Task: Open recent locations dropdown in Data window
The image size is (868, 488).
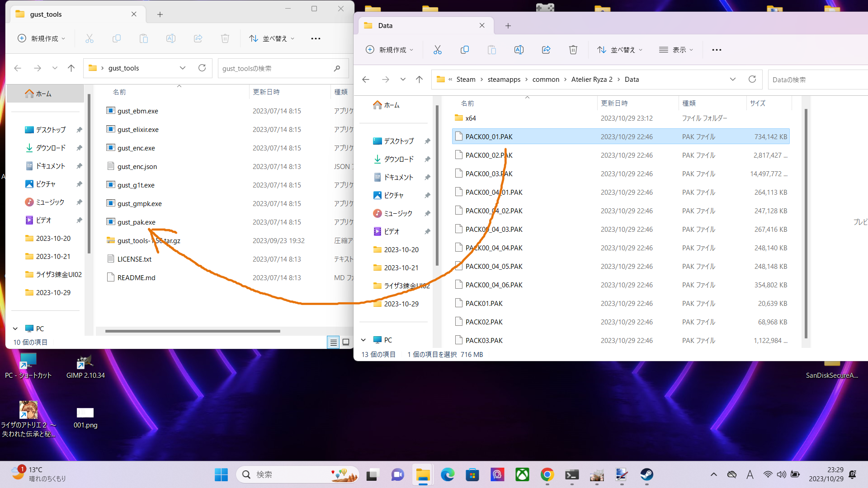Action: pos(403,80)
